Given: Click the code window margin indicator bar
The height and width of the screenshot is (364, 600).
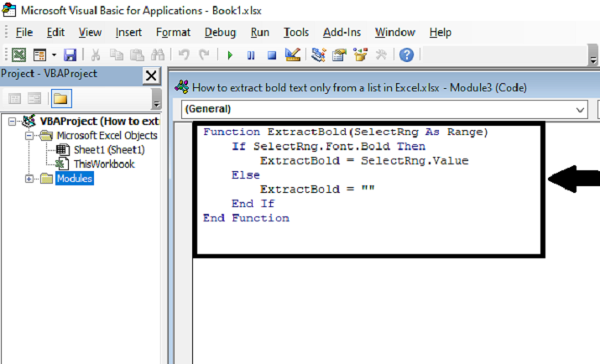Looking at the screenshot, I should 183,243.
